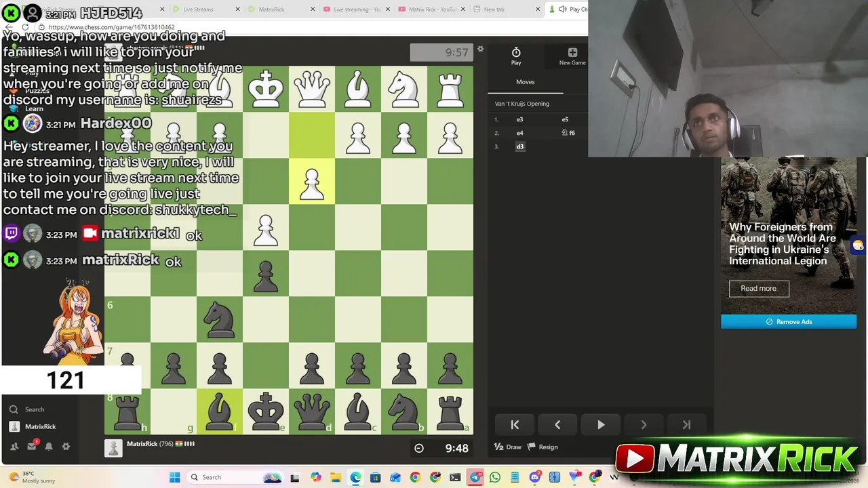Close the New tab browser tab
The image size is (868, 488).
pos(538,9)
